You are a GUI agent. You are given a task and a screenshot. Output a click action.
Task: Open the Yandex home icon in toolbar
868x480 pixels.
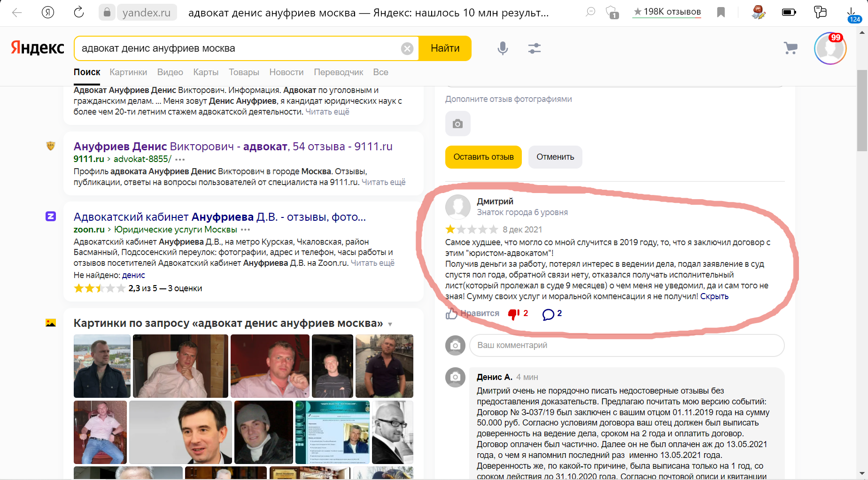pyautogui.click(x=48, y=13)
